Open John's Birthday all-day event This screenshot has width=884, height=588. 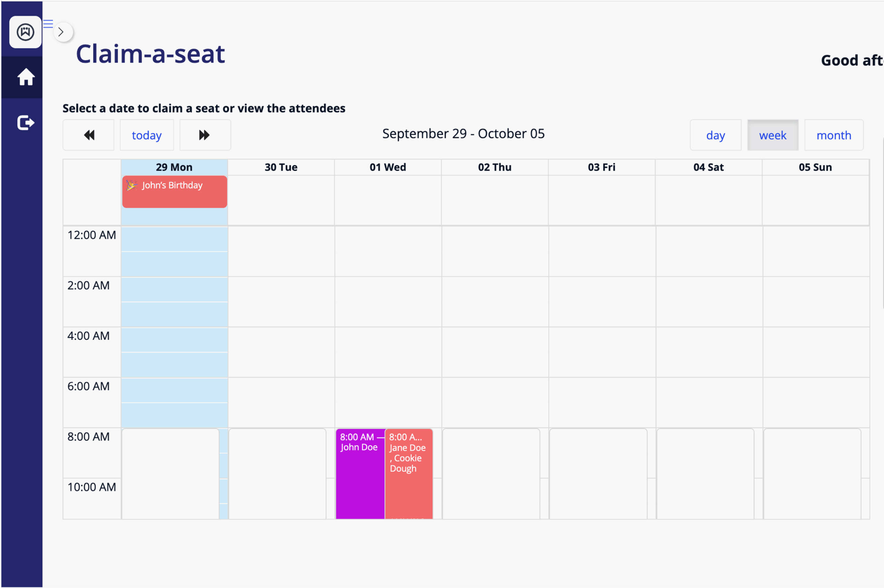pyautogui.click(x=174, y=191)
